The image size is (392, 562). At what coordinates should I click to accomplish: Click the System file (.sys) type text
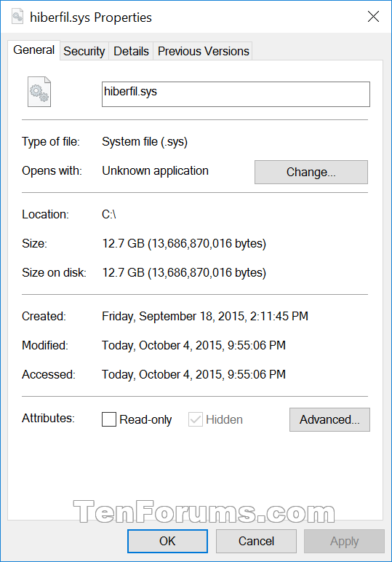145,142
